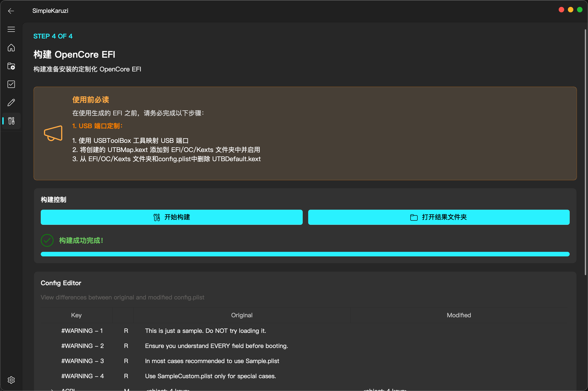Viewport: 588px width, 391px height.
Task: Select the build tools sidebar icon
Action: (x=11, y=121)
